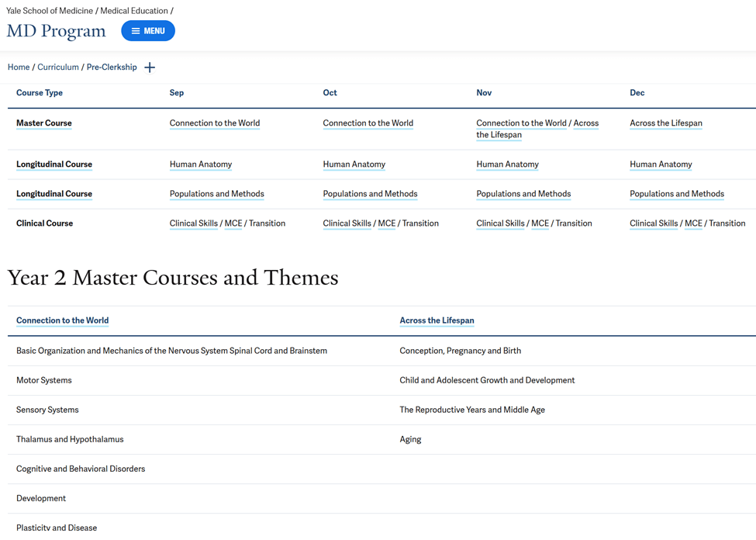Open Connection to the World link under Nov
This screenshot has height=540, width=756.
(521, 123)
